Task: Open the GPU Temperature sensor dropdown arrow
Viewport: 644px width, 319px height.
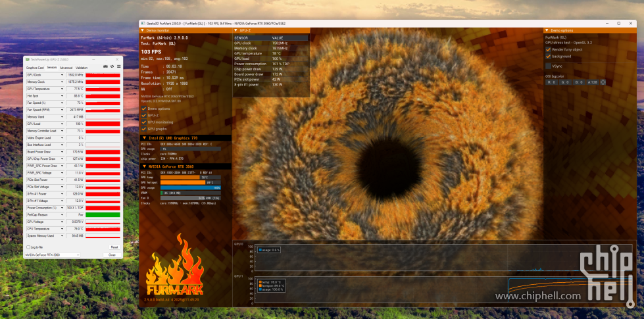Action: pyautogui.click(x=62, y=89)
